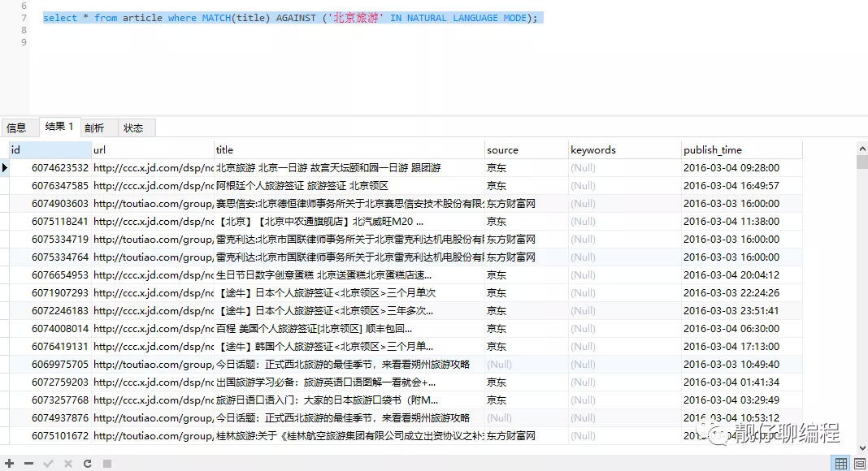Switch to grid view icon
868x471 pixels.
(x=841, y=464)
